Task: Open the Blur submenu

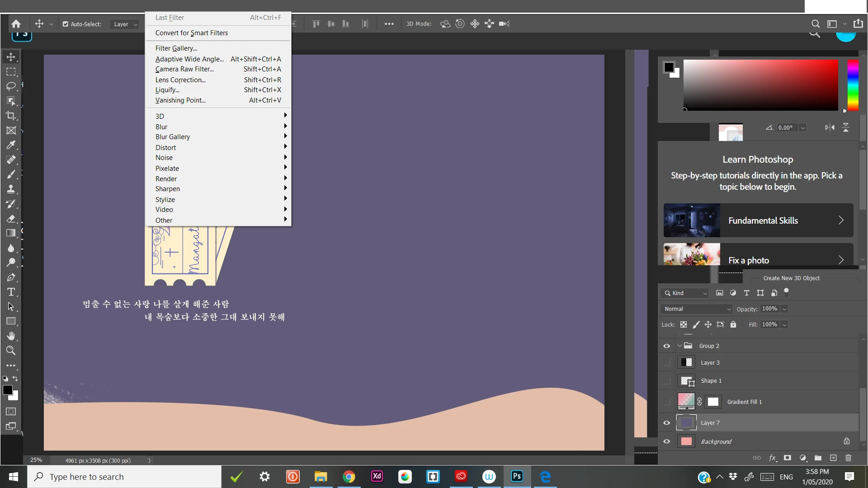Action: click(161, 127)
